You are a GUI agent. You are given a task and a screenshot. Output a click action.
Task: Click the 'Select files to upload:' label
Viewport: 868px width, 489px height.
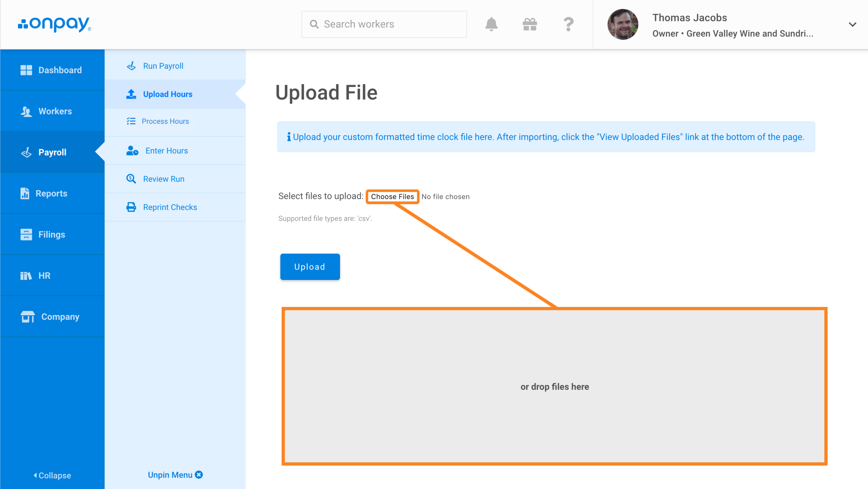click(x=320, y=196)
